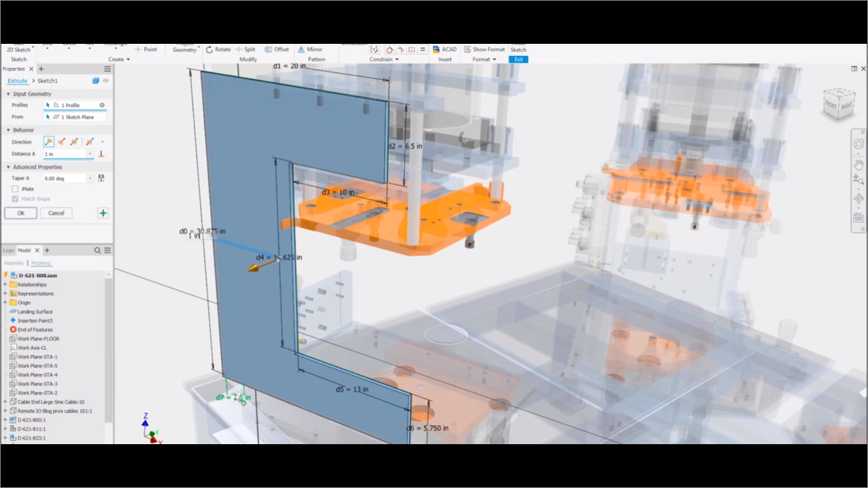Screen dimensions: 868x488
Task: Apply the symmetric constraint icon
Action: click(x=412, y=50)
